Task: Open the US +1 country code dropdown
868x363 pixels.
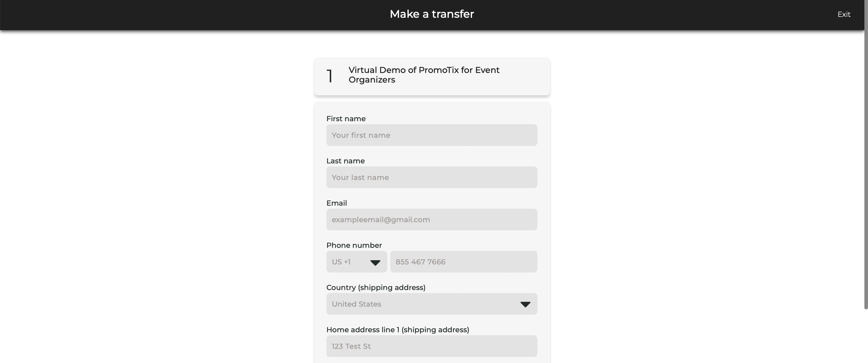Action: click(356, 262)
